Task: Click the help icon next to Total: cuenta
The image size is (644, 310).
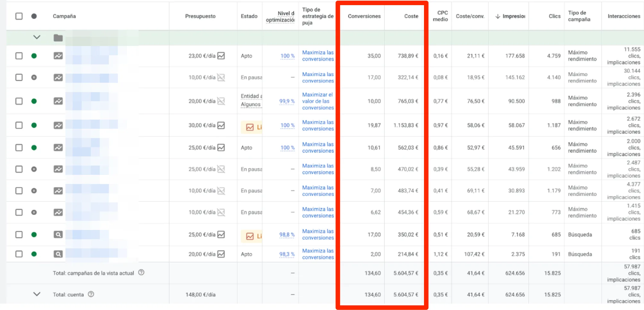Action: tap(91, 294)
